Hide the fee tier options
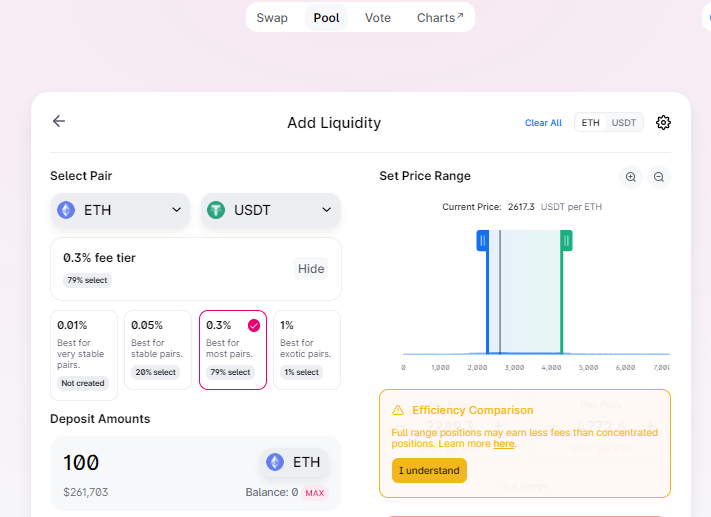The width and height of the screenshot is (711, 517). click(x=311, y=268)
